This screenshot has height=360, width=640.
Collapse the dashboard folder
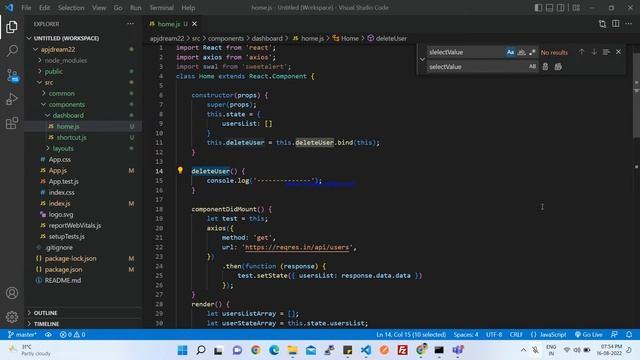[48, 116]
